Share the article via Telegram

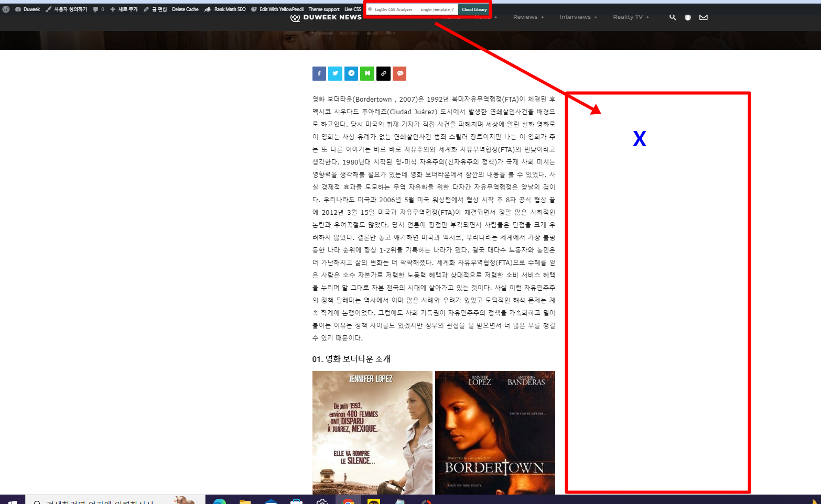tap(351, 73)
